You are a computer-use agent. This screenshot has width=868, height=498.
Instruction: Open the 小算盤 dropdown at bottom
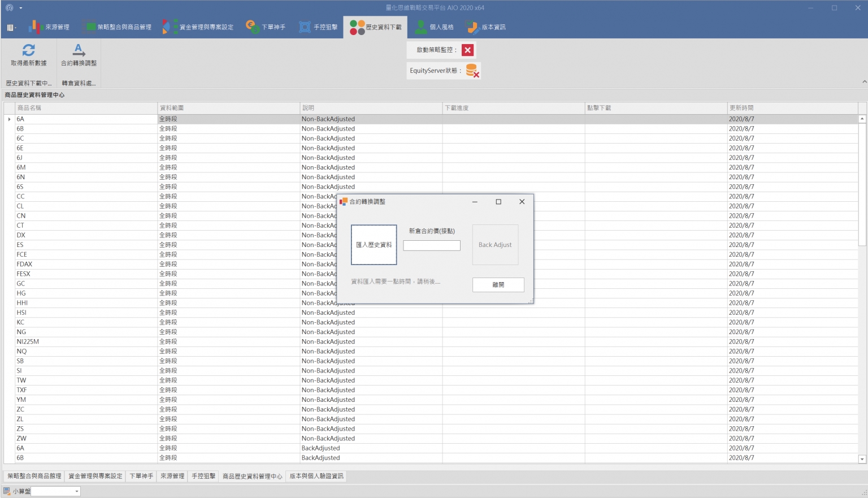tap(77, 491)
